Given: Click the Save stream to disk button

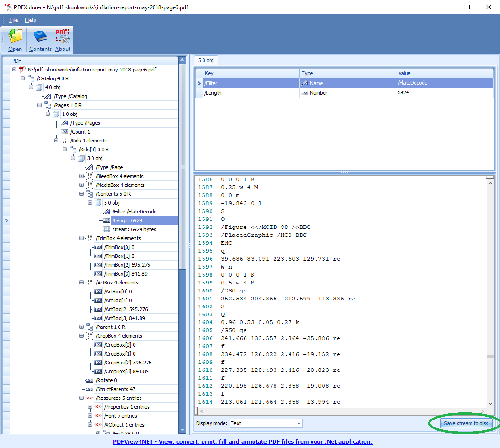Looking at the screenshot, I should (466, 423).
